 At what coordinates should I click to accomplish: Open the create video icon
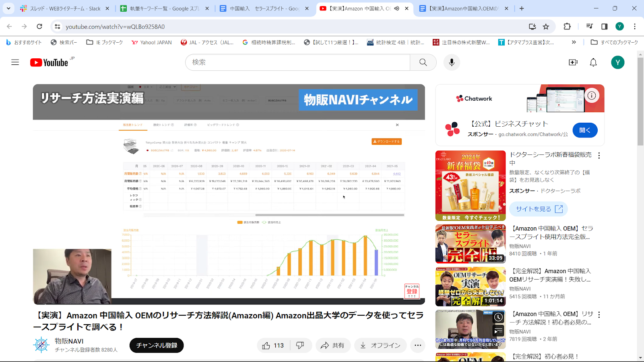[x=573, y=62]
